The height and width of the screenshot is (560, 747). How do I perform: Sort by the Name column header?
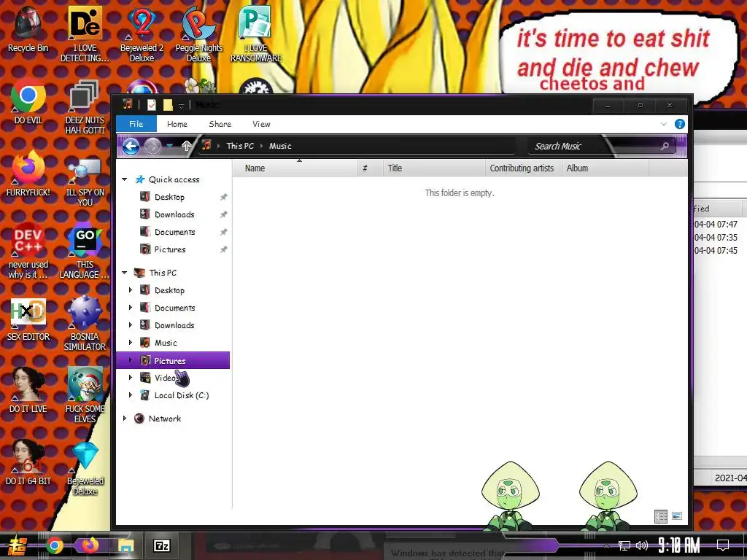click(295, 168)
